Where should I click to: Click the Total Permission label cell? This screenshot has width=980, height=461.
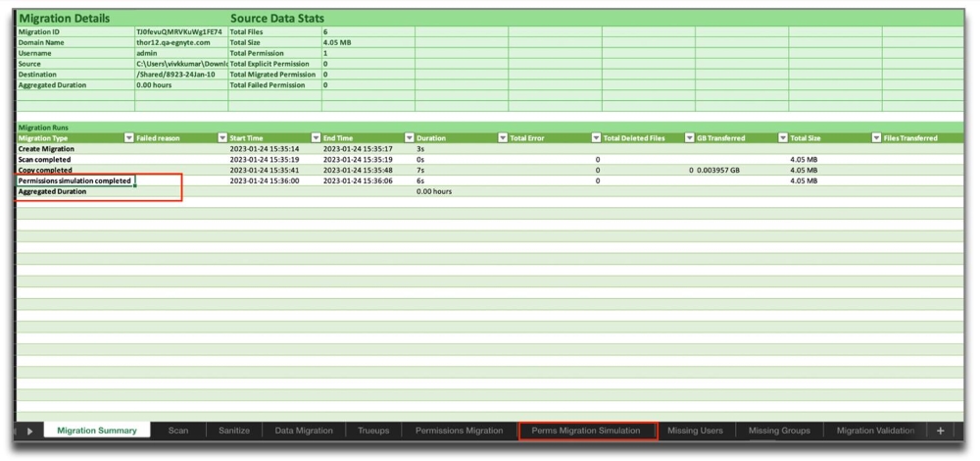coord(275,53)
